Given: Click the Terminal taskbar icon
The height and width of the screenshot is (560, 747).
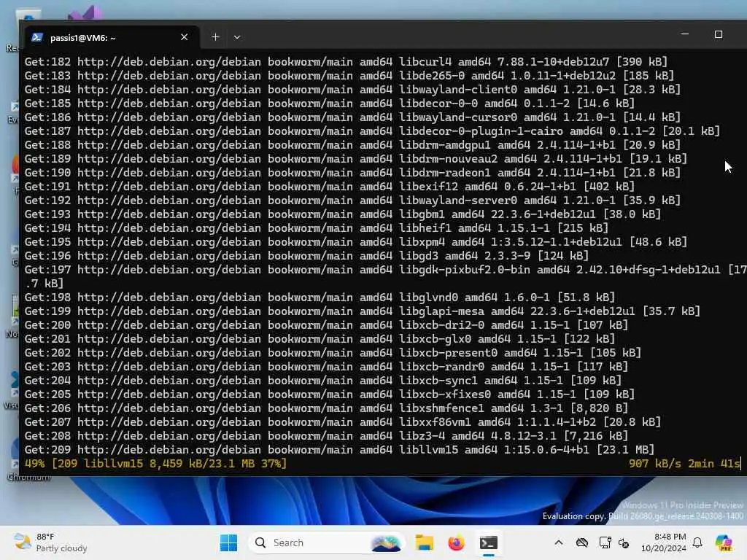Looking at the screenshot, I should click(x=488, y=542).
